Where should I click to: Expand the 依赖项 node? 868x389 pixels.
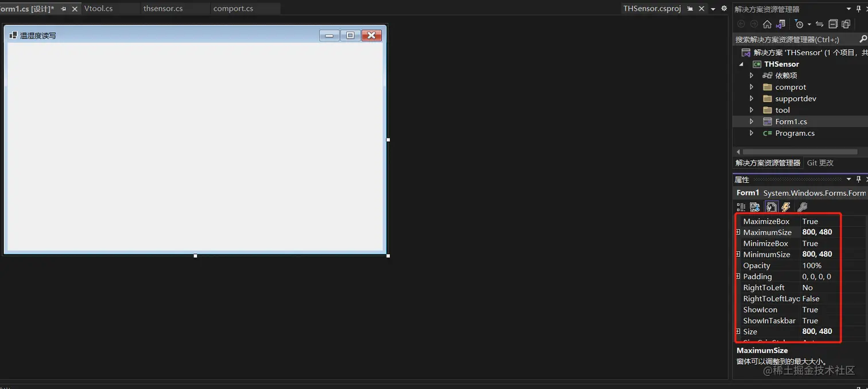[x=751, y=75]
